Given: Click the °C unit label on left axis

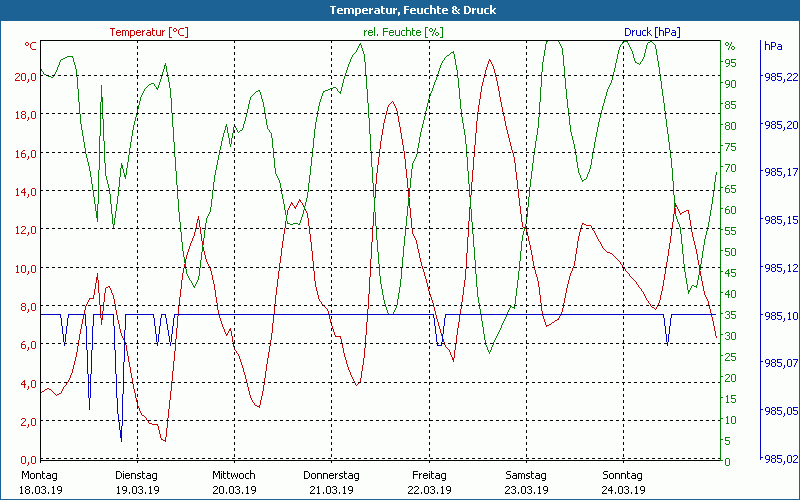Looking at the screenshot, I should (31, 46).
